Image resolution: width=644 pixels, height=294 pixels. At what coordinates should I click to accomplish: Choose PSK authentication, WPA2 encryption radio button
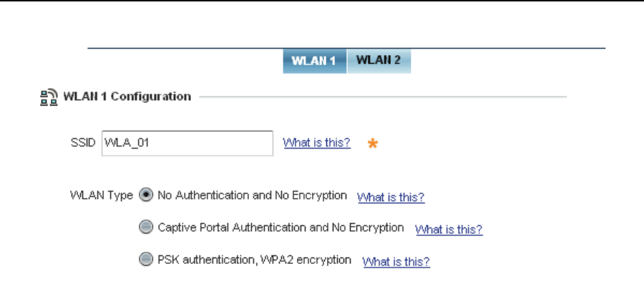146,260
